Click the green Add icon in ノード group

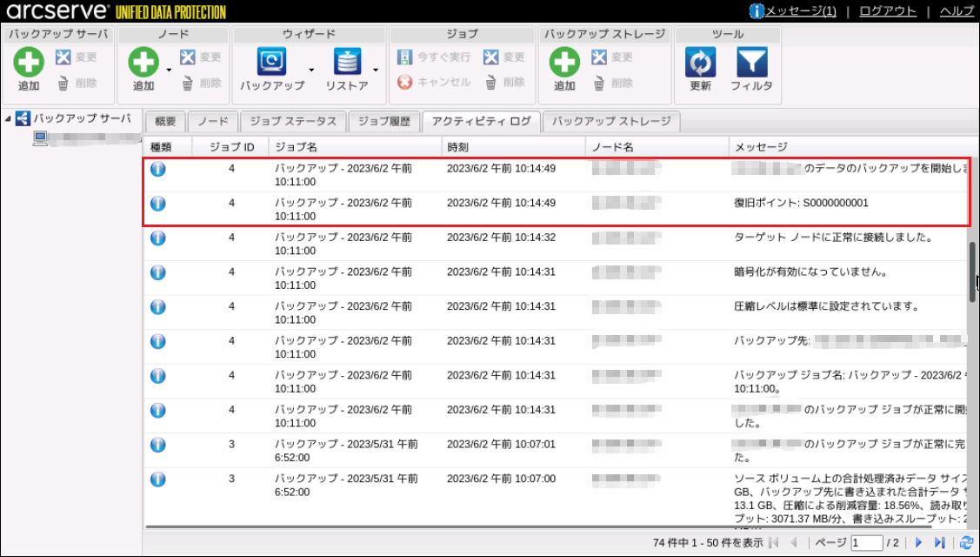(143, 63)
